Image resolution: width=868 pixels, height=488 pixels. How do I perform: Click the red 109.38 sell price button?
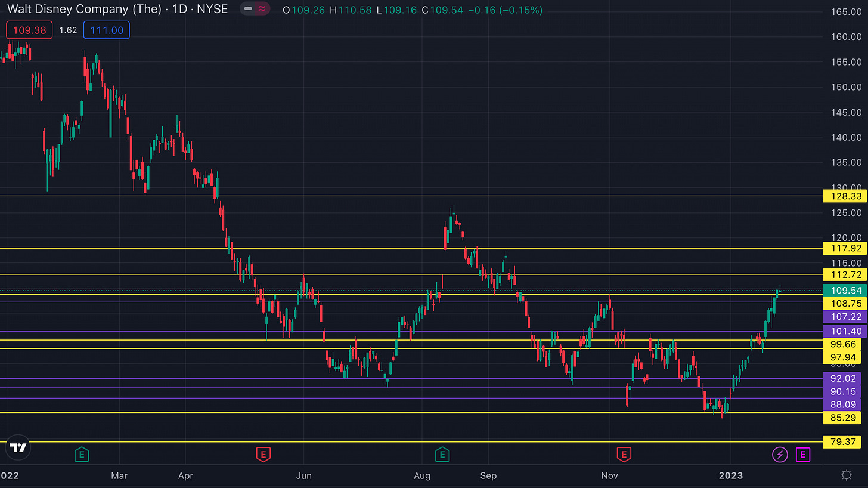pos(29,30)
